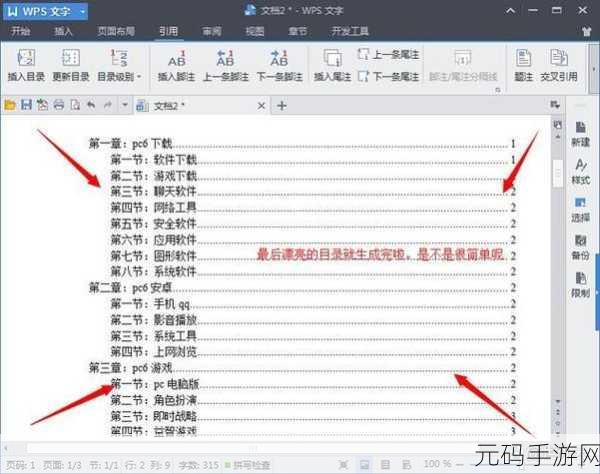The height and width of the screenshot is (474, 600).
Task: Switch to page layout view icon in status bar
Action: [365, 464]
